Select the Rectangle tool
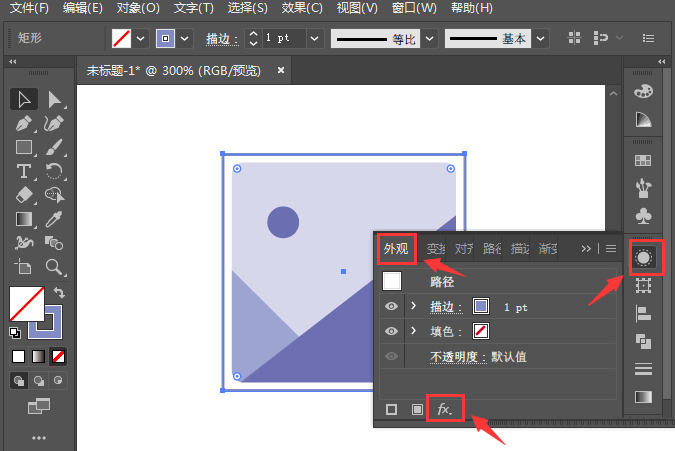675x451 pixels. click(x=24, y=148)
